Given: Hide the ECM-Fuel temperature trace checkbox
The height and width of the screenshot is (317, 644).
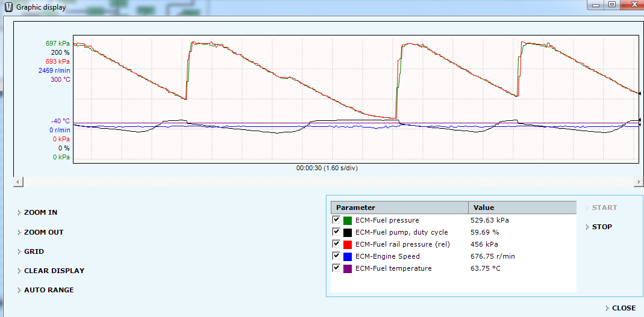Looking at the screenshot, I should [x=336, y=268].
